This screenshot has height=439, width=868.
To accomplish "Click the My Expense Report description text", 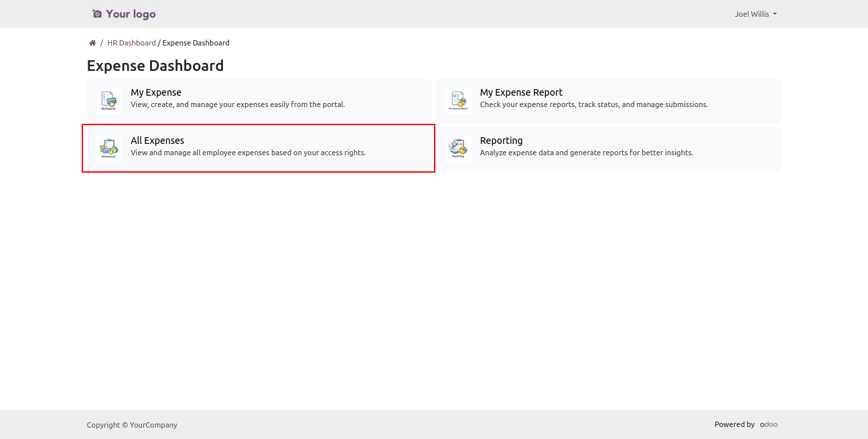I will (593, 104).
